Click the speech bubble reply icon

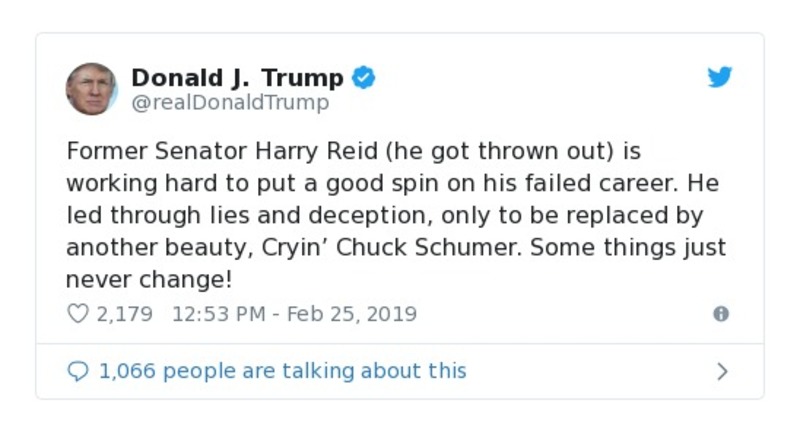[77, 372]
